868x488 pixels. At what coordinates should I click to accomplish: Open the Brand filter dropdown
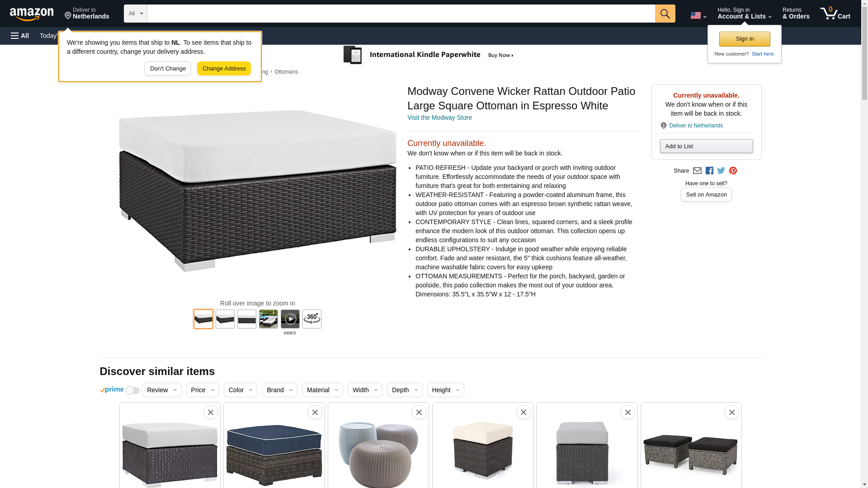(279, 390)
